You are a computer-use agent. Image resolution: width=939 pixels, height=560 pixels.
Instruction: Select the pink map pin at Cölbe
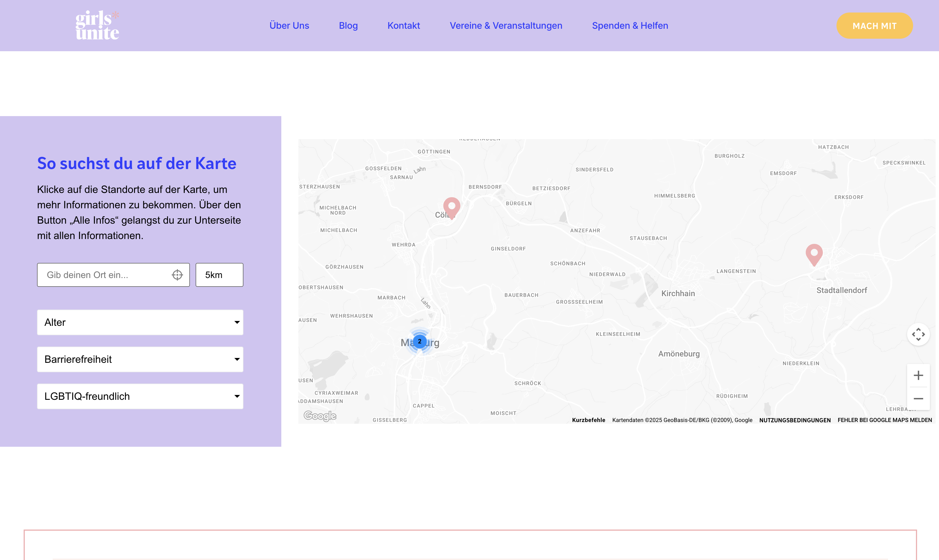(x=452, y=206)
